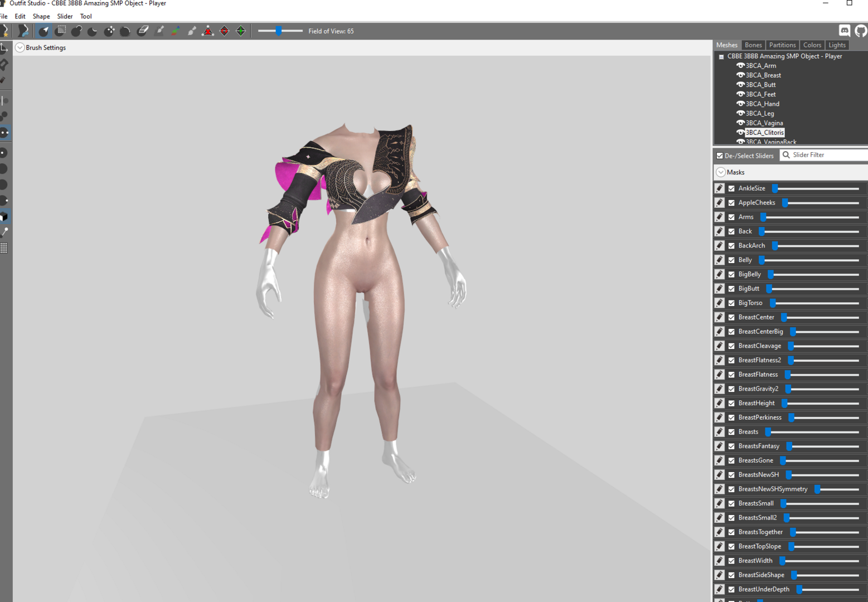This screenshot has width=868, height=602.
Task: Click the BreastsNewSHSymmetry slider label
Action: click(773, 489)
